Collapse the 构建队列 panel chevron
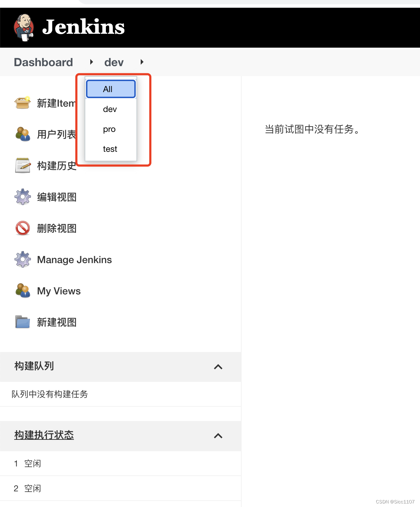The height and width of the screenshot is (507, 420). (x=218, y=367)
